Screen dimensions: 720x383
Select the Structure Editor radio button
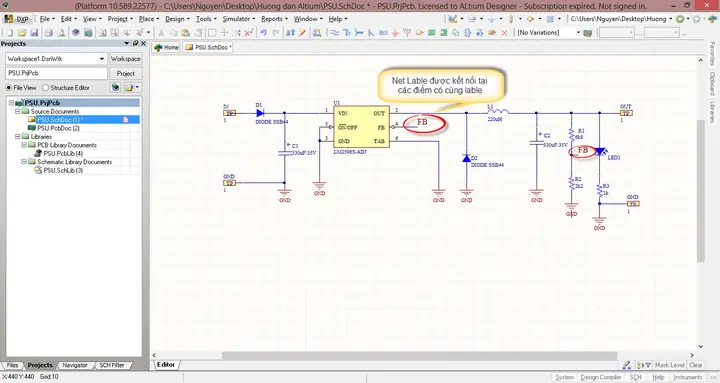pyautogui.click(x=45, y=88)
